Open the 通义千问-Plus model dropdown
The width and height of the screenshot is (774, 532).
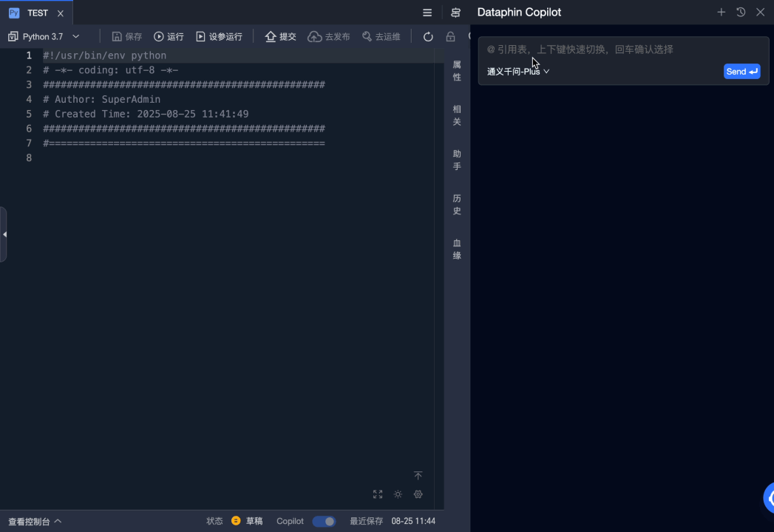point(517,72)
